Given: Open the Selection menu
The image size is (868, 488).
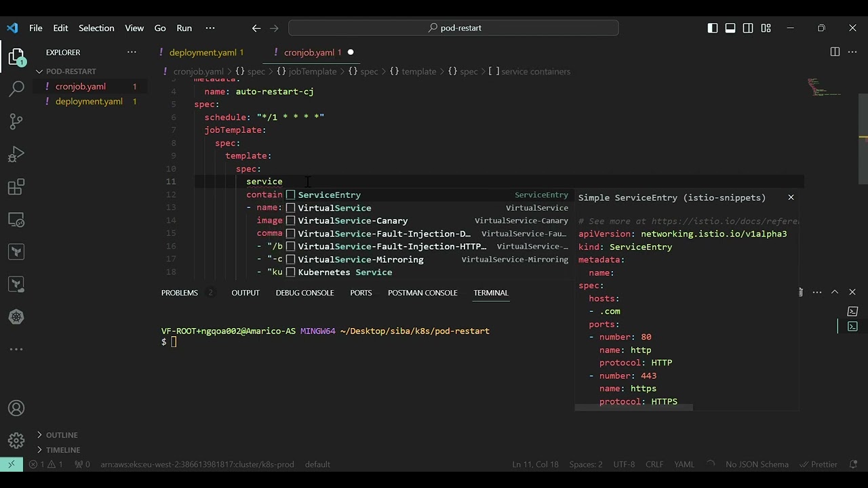Looking at the screenshot, I should (96, 28).
